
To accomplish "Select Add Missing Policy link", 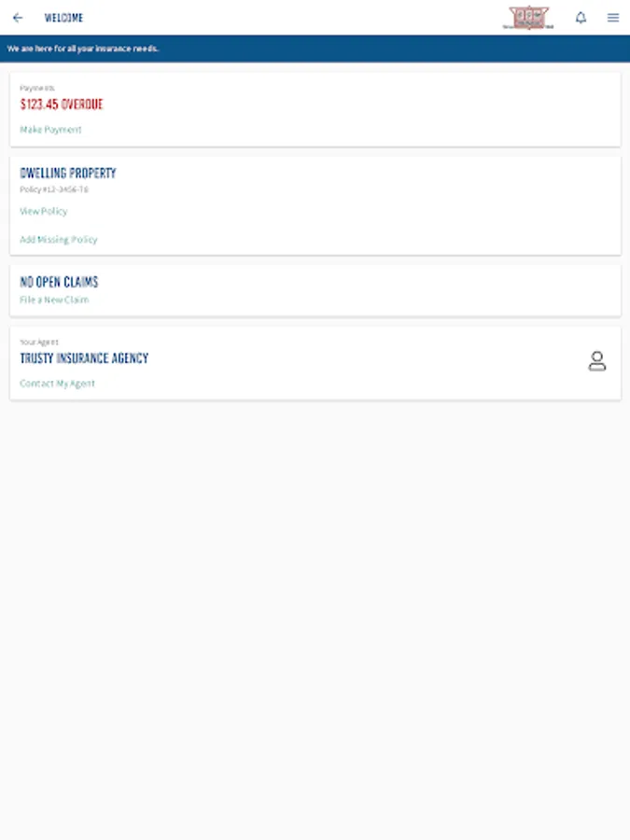I will (x=59, y=240).
